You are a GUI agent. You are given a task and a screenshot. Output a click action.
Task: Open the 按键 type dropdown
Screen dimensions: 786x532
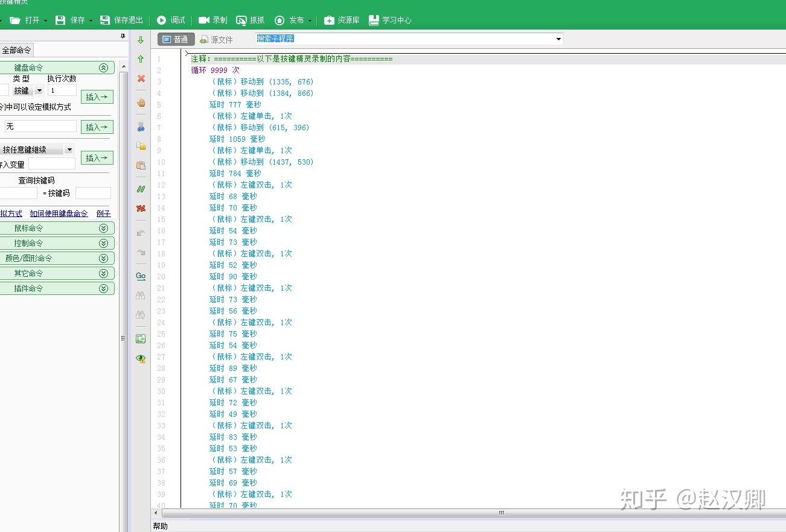click(39, 90)
